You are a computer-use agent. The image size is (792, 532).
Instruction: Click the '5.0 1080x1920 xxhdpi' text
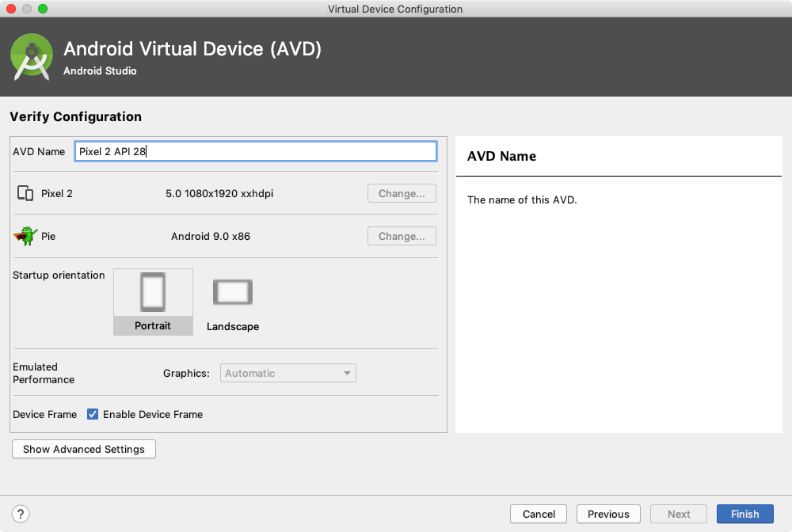pos(219,193)
